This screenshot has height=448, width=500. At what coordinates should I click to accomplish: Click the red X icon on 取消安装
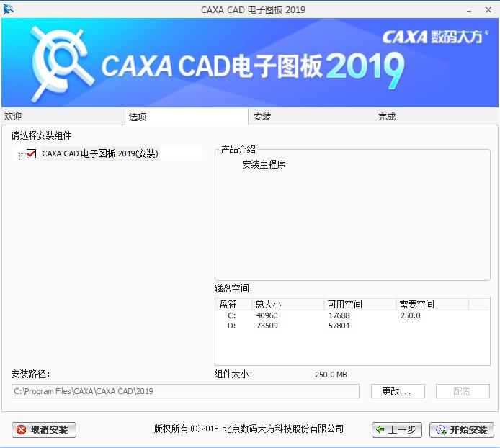(21, 429)
